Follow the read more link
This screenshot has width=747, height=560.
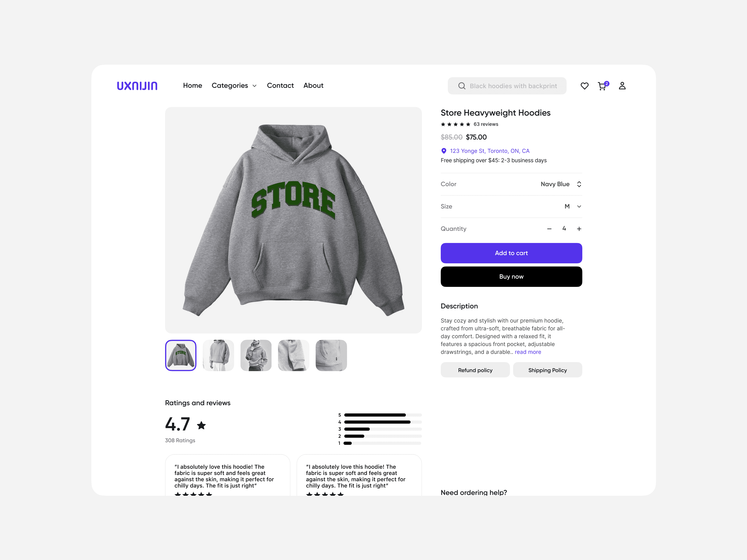tap(528, 352)
